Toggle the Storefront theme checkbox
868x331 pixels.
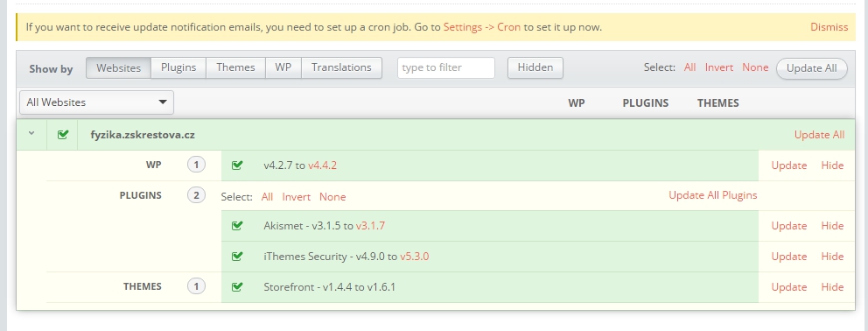point(237,286)
